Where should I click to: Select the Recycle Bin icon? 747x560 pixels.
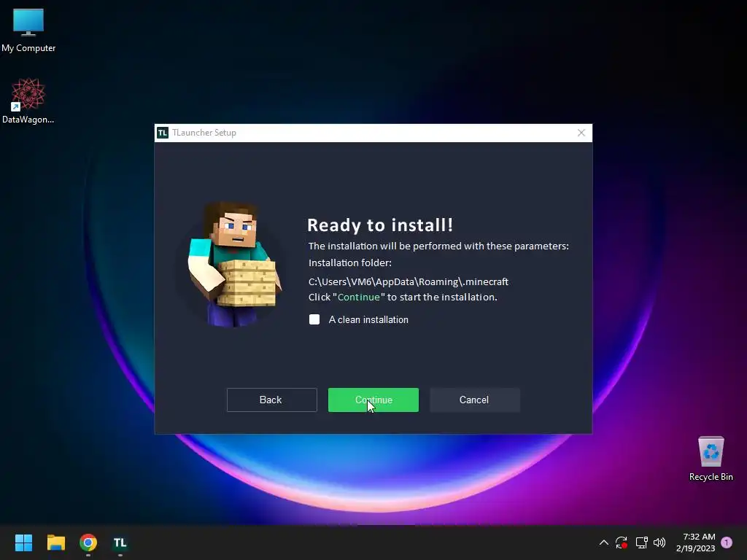pos(711,459)
